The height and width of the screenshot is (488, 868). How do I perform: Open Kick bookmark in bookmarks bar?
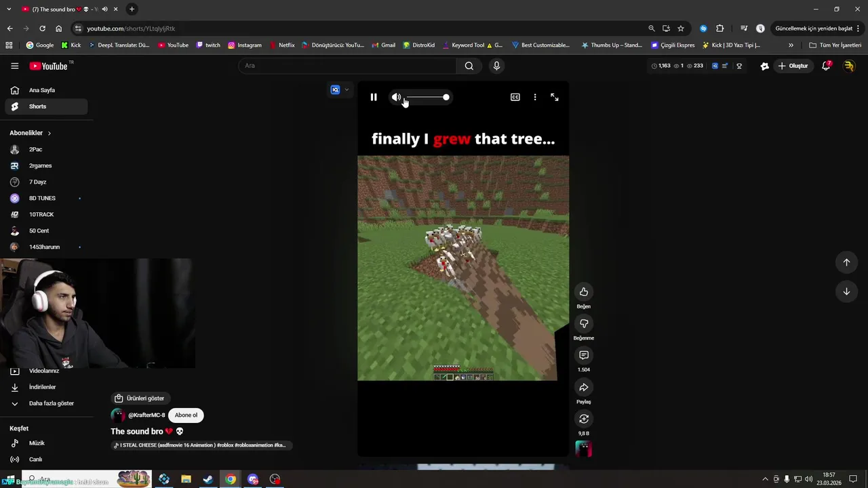[x=71, y=45]
